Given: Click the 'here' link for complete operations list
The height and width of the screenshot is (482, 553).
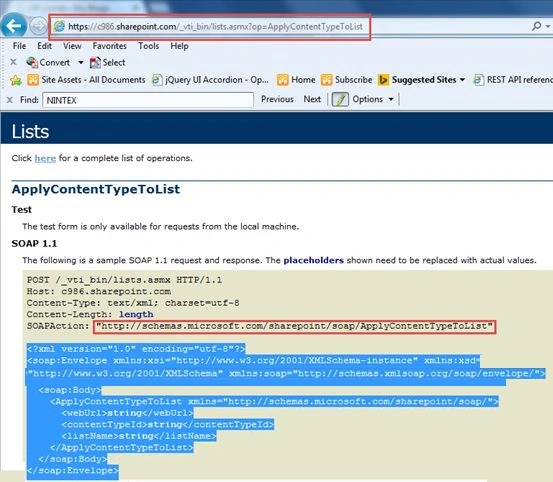Looking at the screenshot, I should coord(45,158).
